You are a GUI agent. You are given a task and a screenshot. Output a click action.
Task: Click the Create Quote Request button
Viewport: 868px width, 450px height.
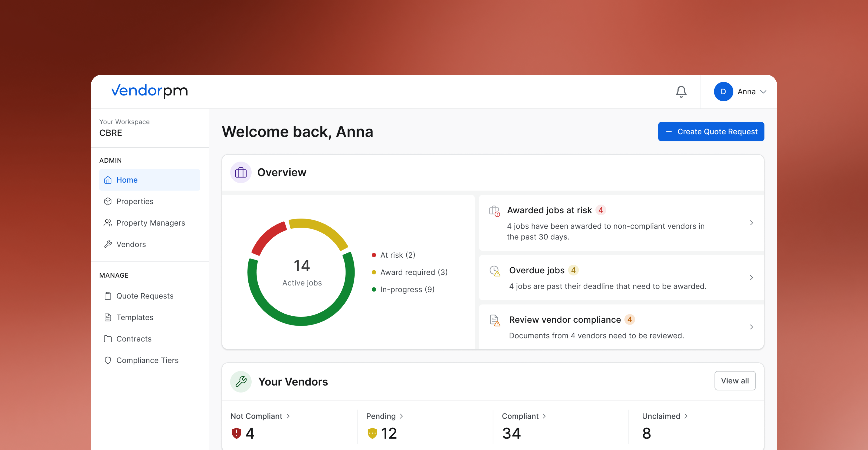click(711, 131)
